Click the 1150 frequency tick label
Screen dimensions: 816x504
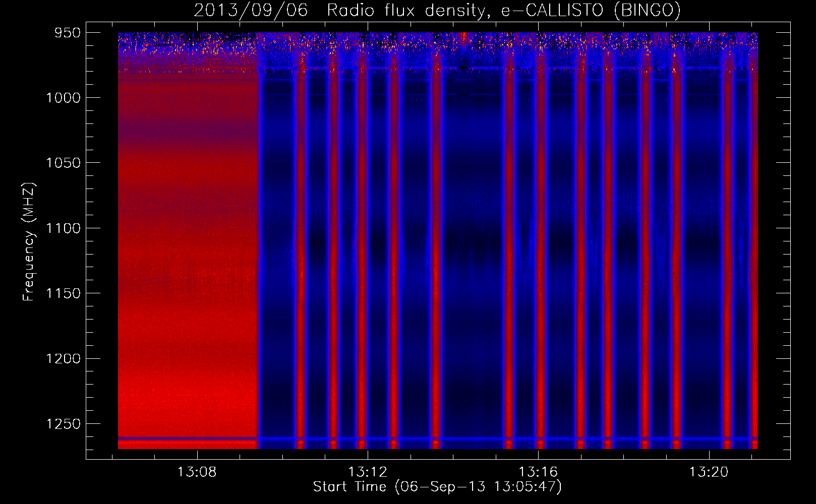63,293
